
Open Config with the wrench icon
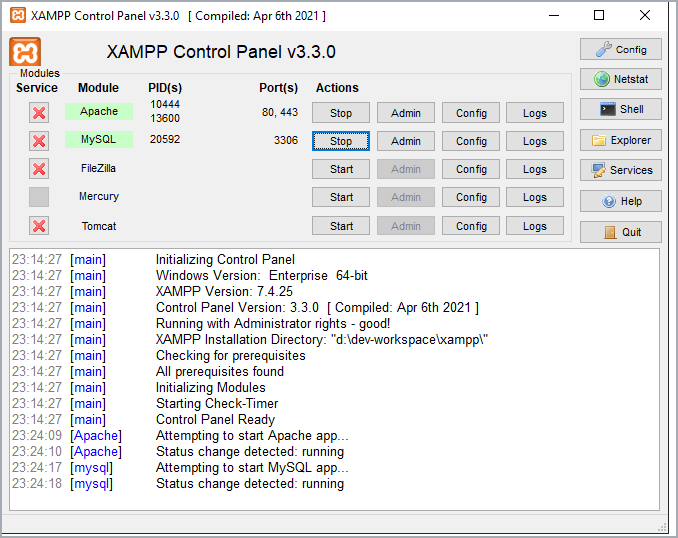[620, 49]
